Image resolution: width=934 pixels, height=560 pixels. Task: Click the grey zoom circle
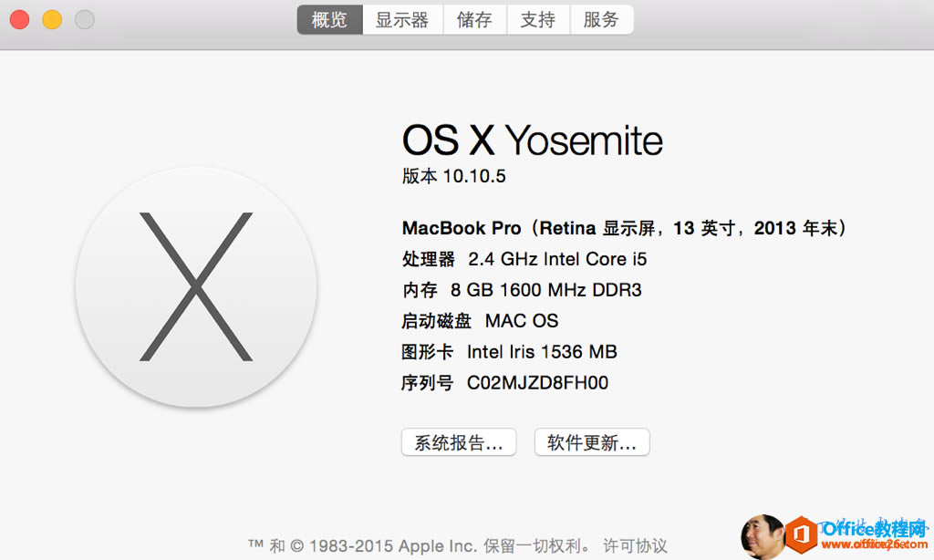pos(84,17)
